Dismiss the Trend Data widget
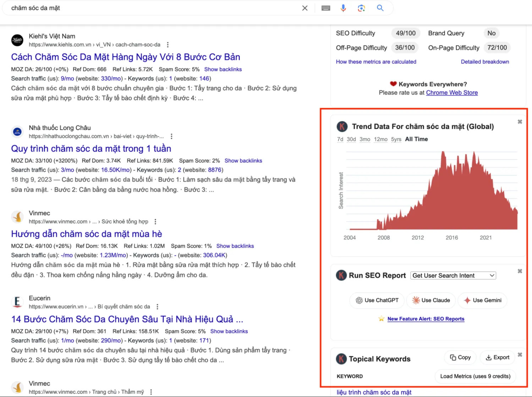Viewport: 532px width, 397px height. 520,121
